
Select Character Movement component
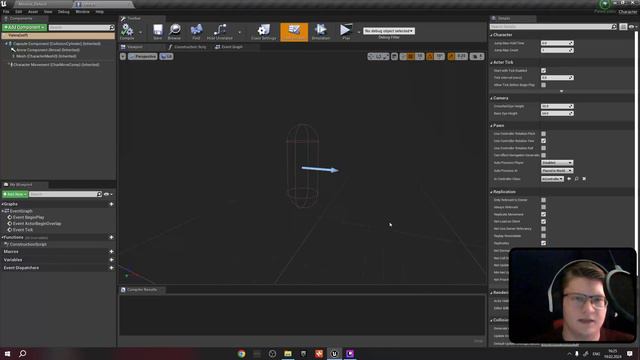click(x=56, y=64)
